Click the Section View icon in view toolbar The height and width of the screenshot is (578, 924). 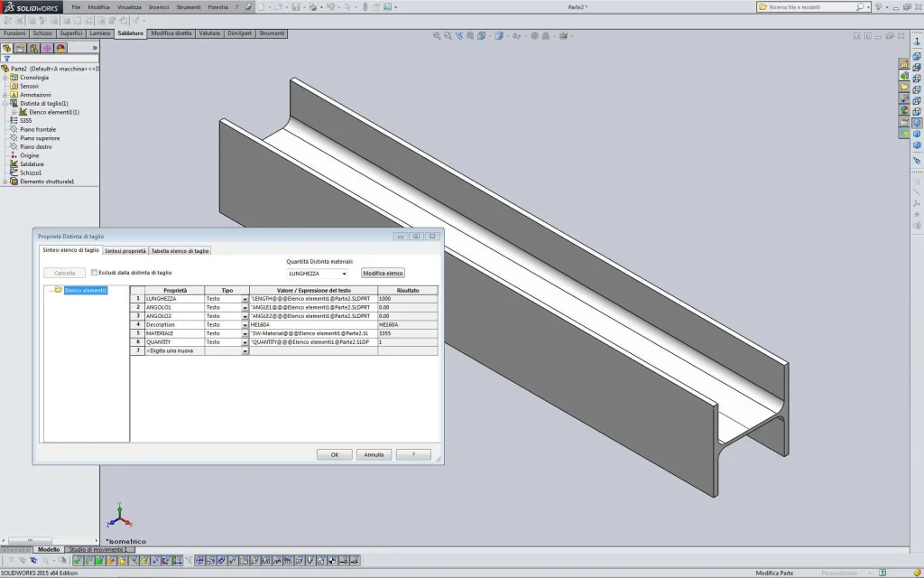pyautogui.click(x=469, y=36)
